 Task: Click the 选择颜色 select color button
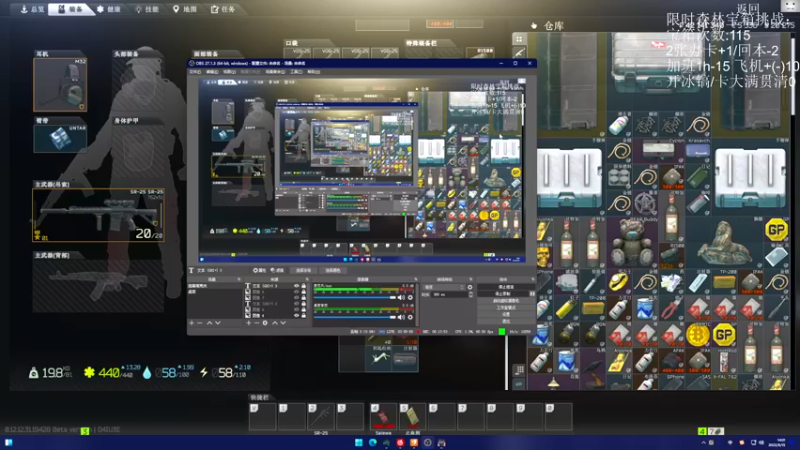pyautogui.click(x=333, y=270)
